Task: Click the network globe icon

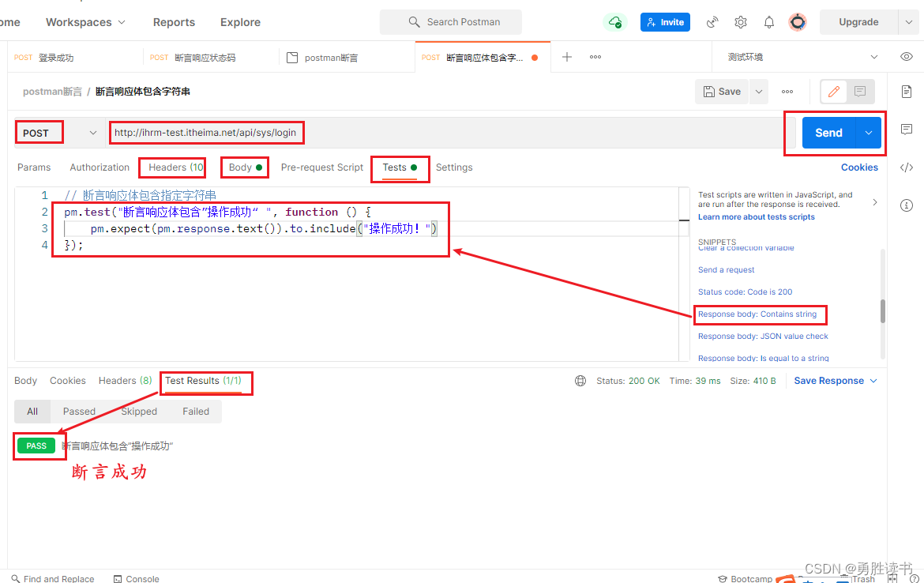Action: pos(580,381)
